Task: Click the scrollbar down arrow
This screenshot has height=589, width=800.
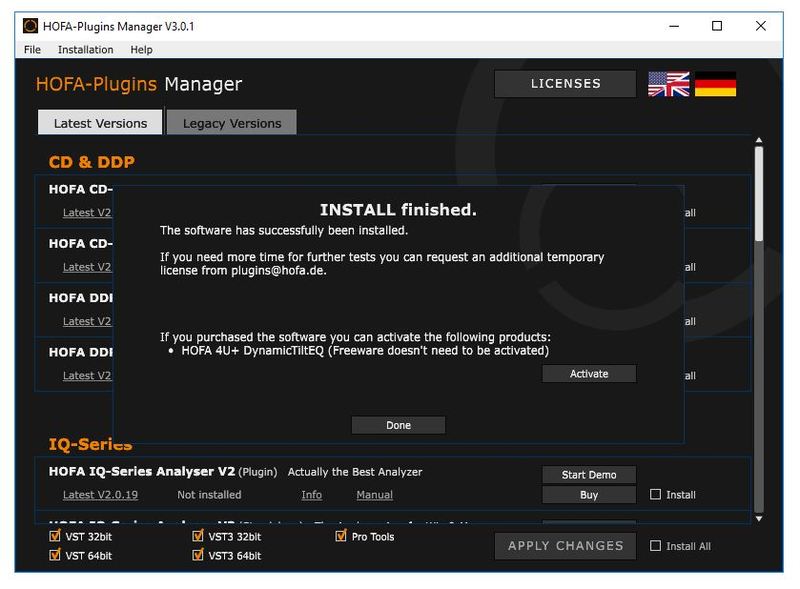Action: pyautogui.click(x=759, y=519)
